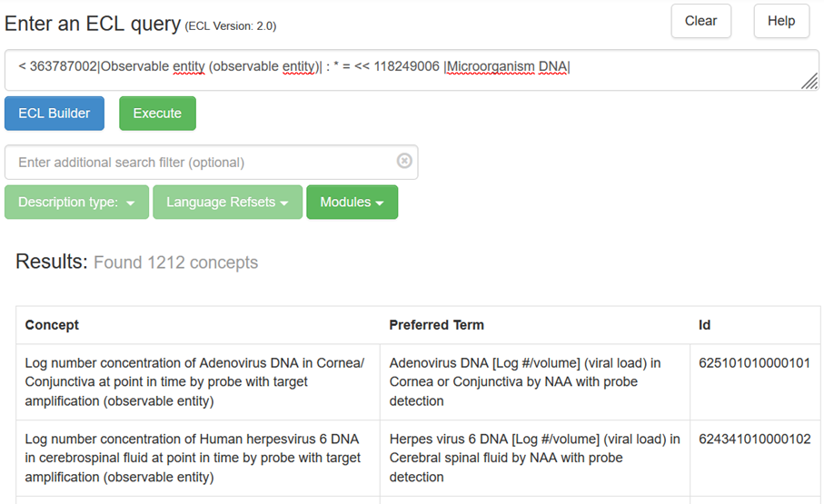Click the Concept column header
This screenshot has height=504, width=824.
pyautogui.click(x=52, y=325)
